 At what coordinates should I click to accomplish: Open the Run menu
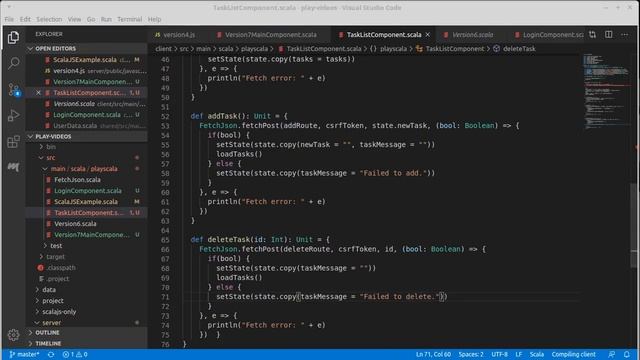coord(106,19)
